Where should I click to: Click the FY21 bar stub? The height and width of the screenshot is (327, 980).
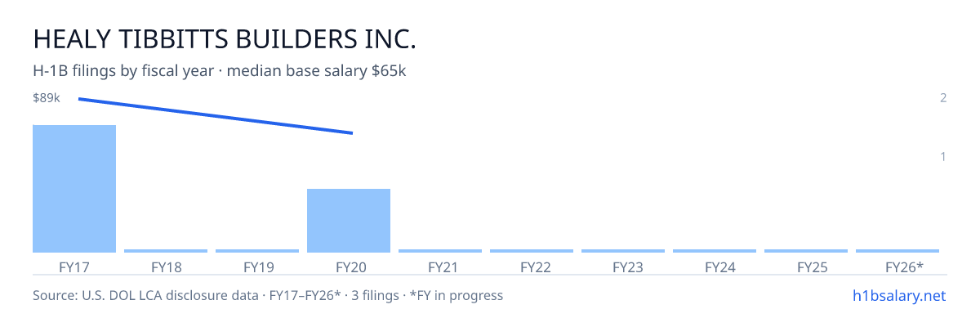pyautogui.click(x=440, y=251)
